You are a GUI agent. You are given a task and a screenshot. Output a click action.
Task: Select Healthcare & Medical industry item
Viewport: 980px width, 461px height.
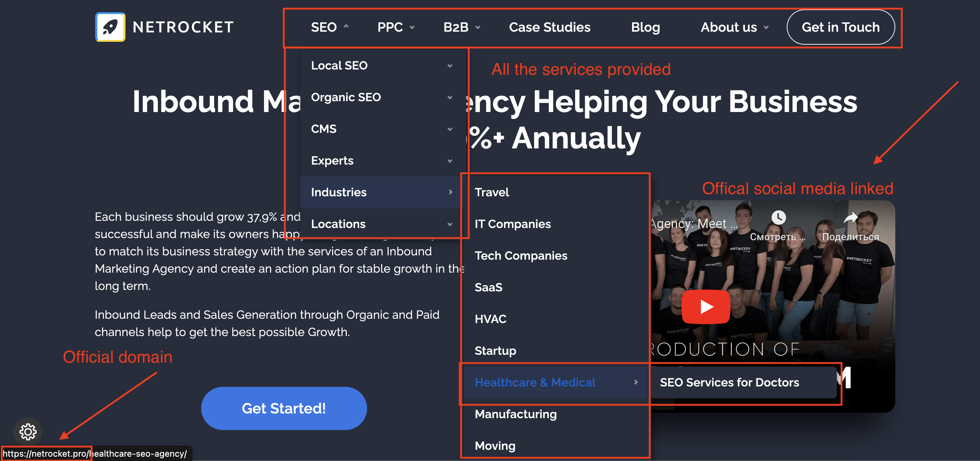(x=535, y=382)
